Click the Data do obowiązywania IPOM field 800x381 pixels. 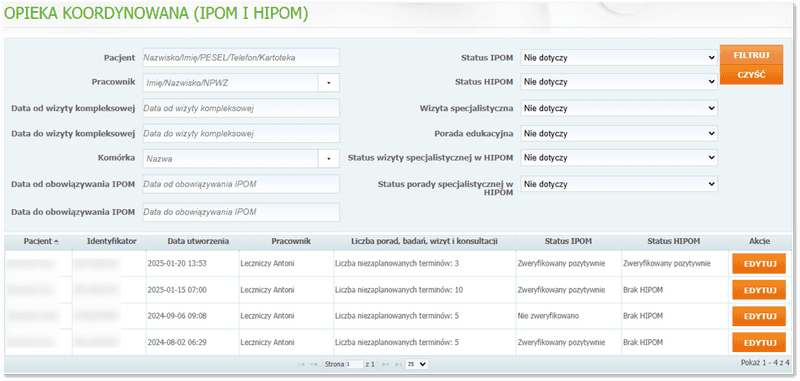[241, 212]
